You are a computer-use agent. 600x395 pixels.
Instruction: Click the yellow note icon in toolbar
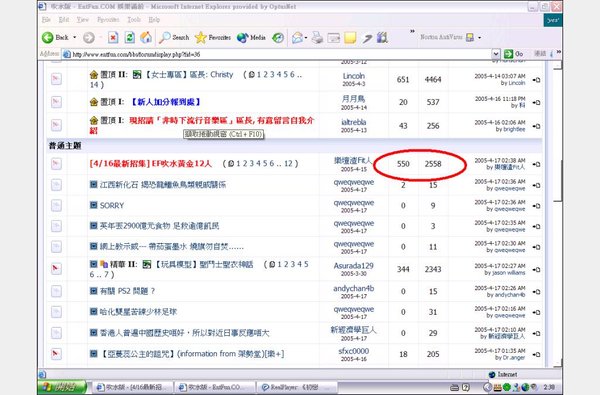[350, 38]
